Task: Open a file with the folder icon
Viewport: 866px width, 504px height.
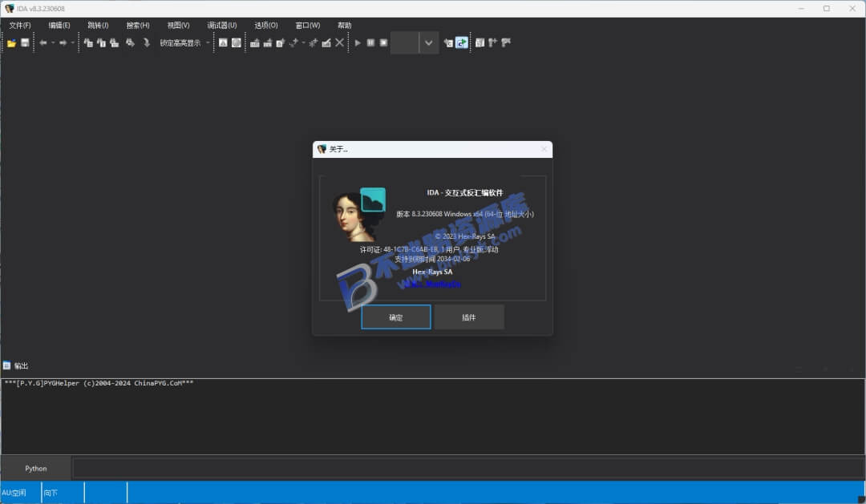Action: pyautogui.click(x=11, y=42)
